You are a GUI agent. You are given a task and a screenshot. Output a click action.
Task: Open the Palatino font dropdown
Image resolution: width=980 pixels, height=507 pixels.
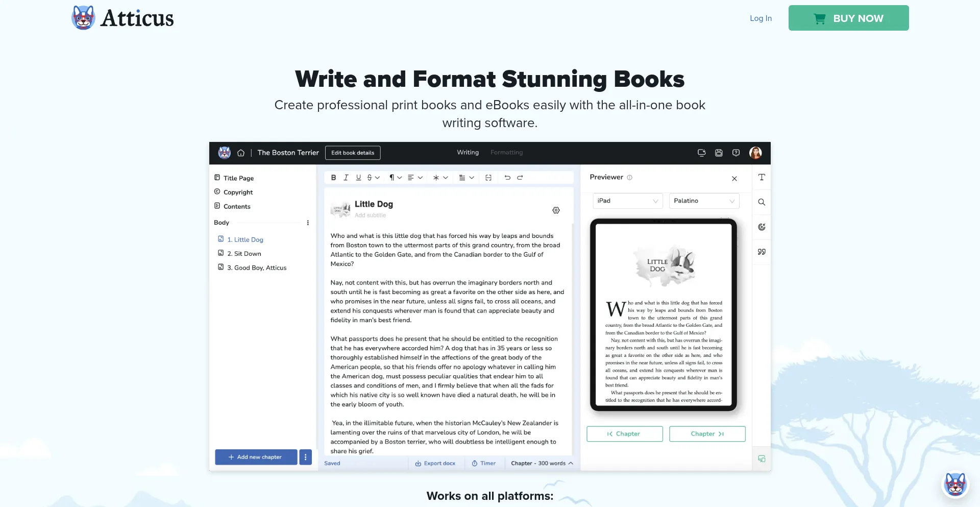tap(704, 201)
